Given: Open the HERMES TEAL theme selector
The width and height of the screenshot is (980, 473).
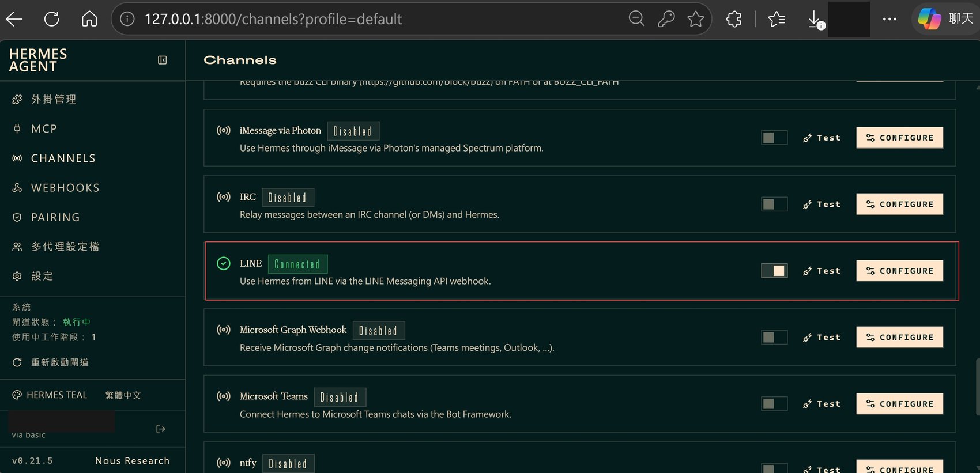Looking at the screenshot, I should pos(50,395).
